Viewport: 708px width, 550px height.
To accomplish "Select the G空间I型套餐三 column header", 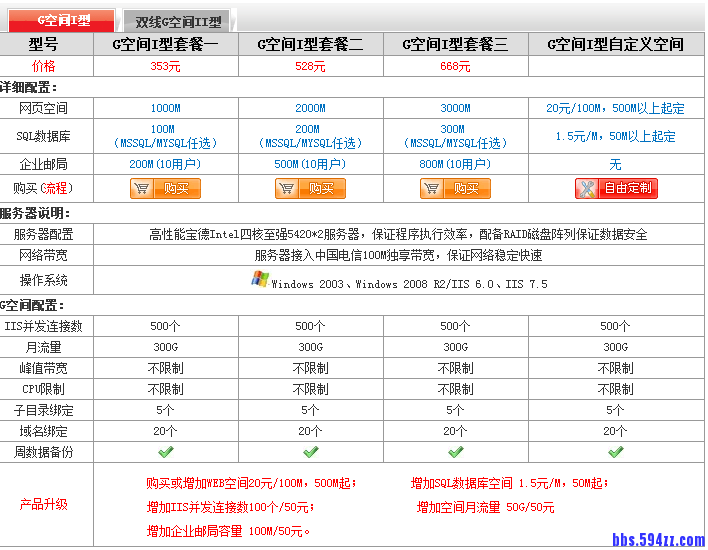I will [x=455, y=44].
